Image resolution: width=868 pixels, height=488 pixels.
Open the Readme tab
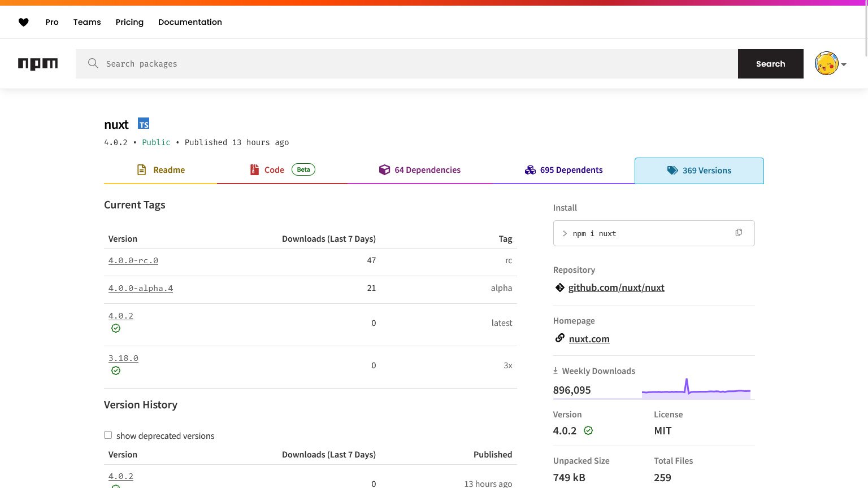pos(160,170)
